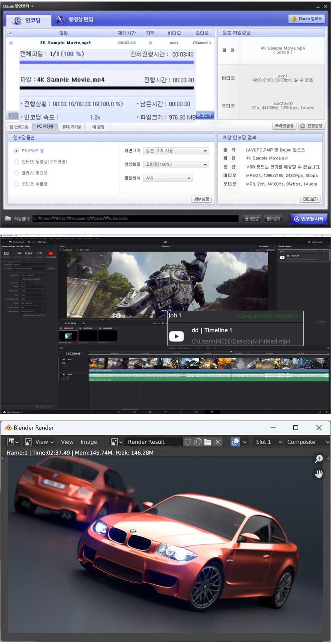
Task: Select the audio extraction option
Action: (x=17, y=184)
